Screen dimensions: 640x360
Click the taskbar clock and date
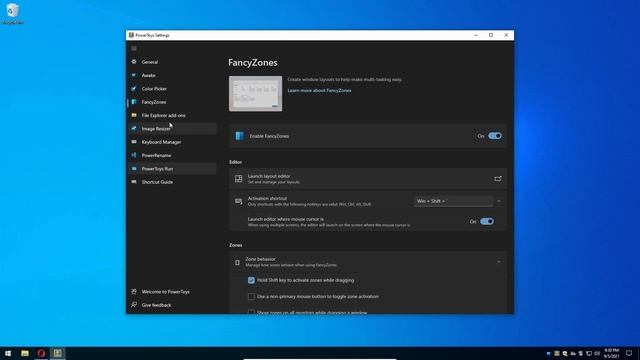click(x=611, y=353)
